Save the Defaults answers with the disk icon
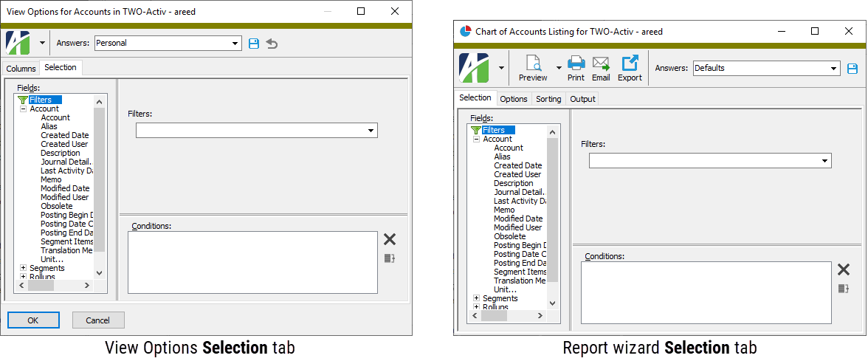 [852, 69]
